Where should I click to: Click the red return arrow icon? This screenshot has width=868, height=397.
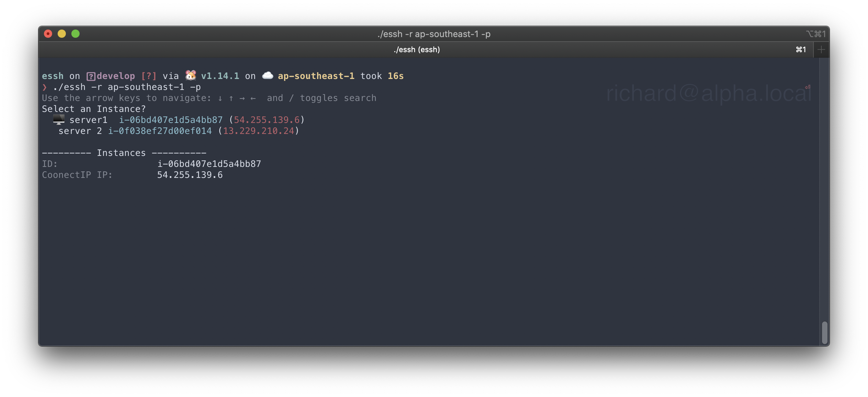(807, 87)
